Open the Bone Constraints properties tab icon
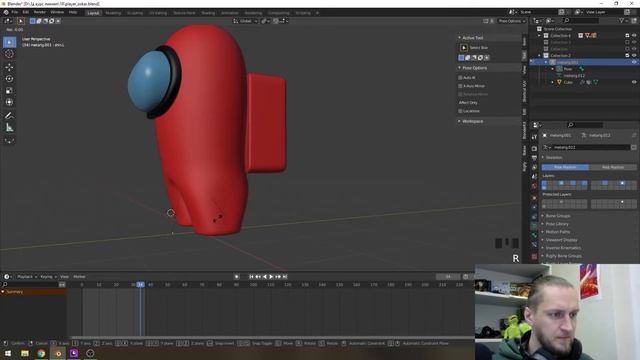This screenshot has width=640, height=360. click(534, 244)
